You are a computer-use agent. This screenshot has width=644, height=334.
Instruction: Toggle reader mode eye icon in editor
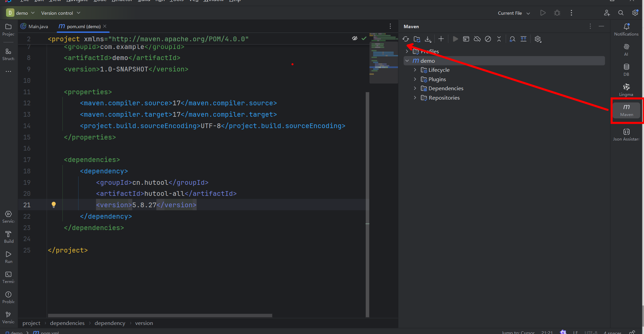coord(354,39)
